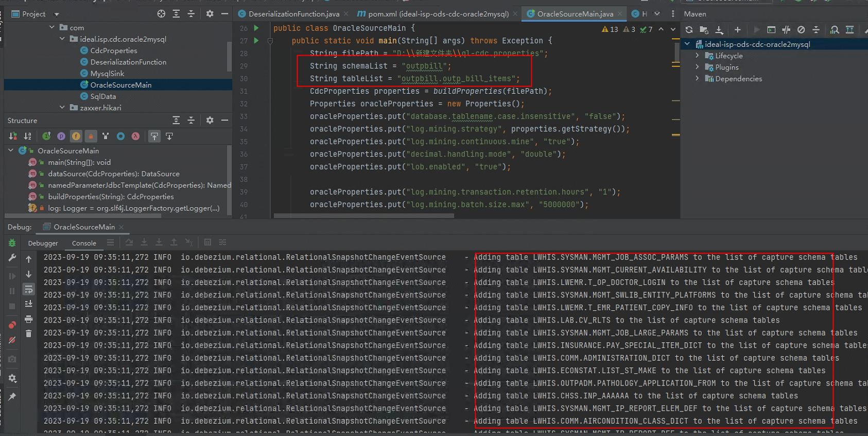The image size is (868, 436).
Task: Open Structure panel settings gear
Action: click(210, 120)
